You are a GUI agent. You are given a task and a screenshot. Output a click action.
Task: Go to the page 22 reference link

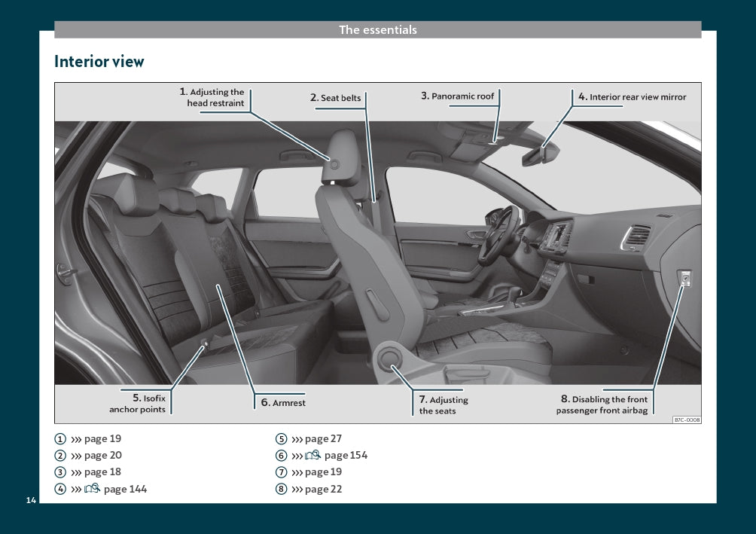(x=323, y=490)
